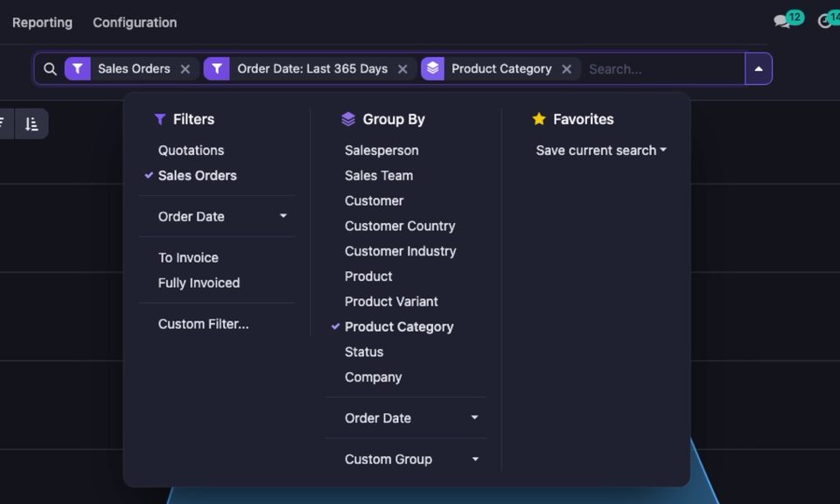Open the Configuration menu
The image size is (840, 504).
tap(135, 23)
